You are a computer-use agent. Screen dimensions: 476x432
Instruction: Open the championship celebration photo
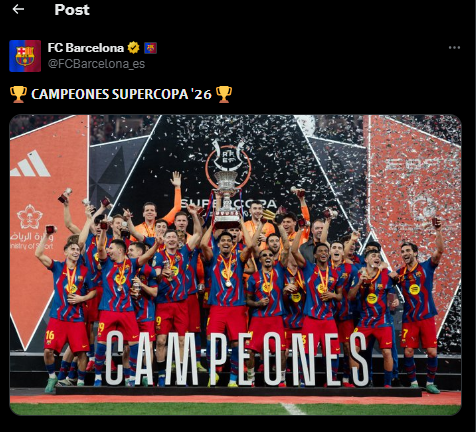pos(235,265)
